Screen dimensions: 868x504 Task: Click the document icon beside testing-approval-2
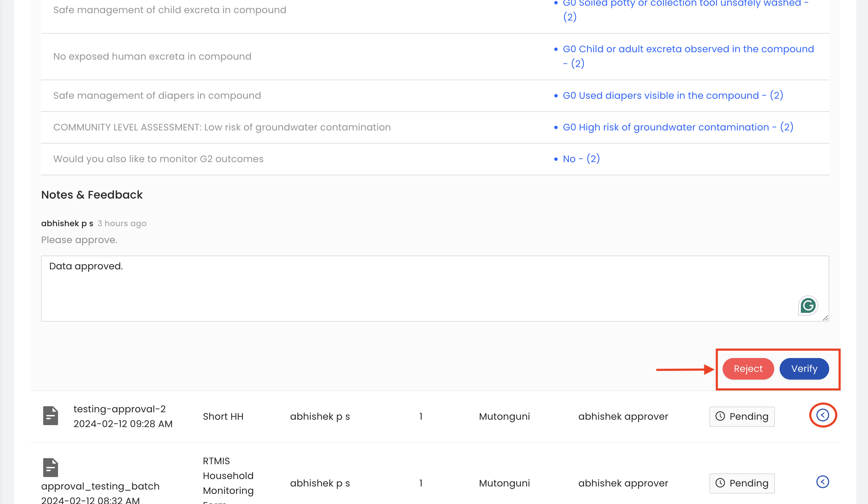pyautogui.click(x=50, y=416)
